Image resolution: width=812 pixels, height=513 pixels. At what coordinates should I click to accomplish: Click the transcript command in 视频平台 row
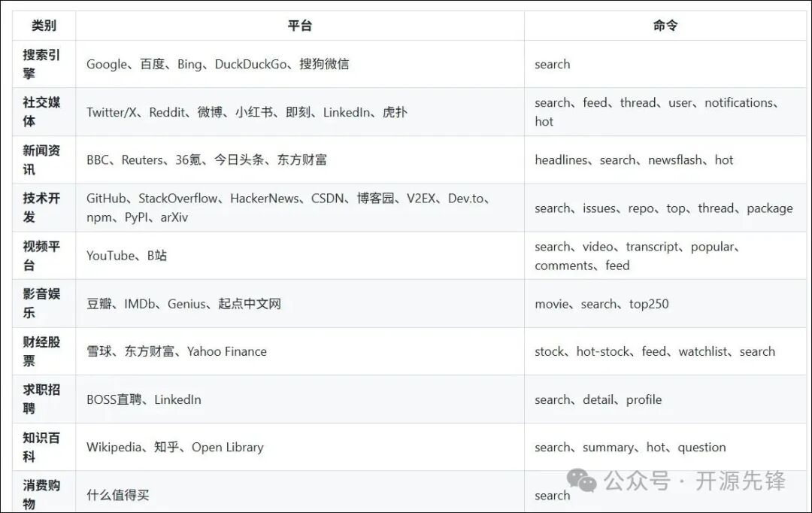(652, 246)
